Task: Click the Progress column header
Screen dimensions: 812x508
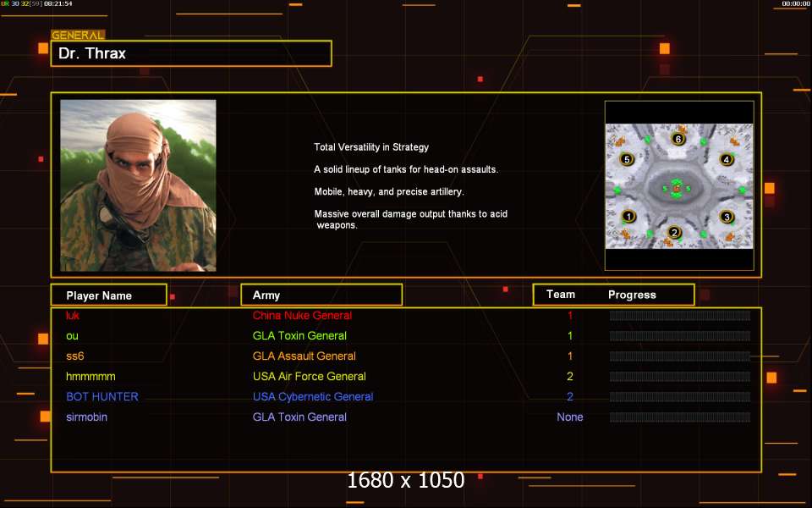Action: pos(632,295)
